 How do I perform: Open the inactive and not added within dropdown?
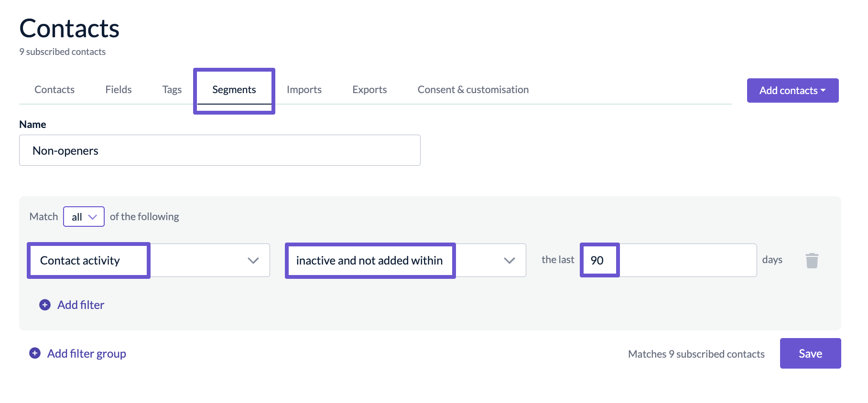[406, 260]
